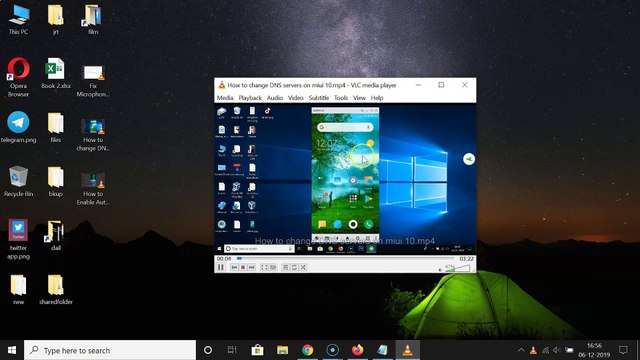Select the bkup folder
This screenshot has width=640, height=360.
click(x=56, y=182)
